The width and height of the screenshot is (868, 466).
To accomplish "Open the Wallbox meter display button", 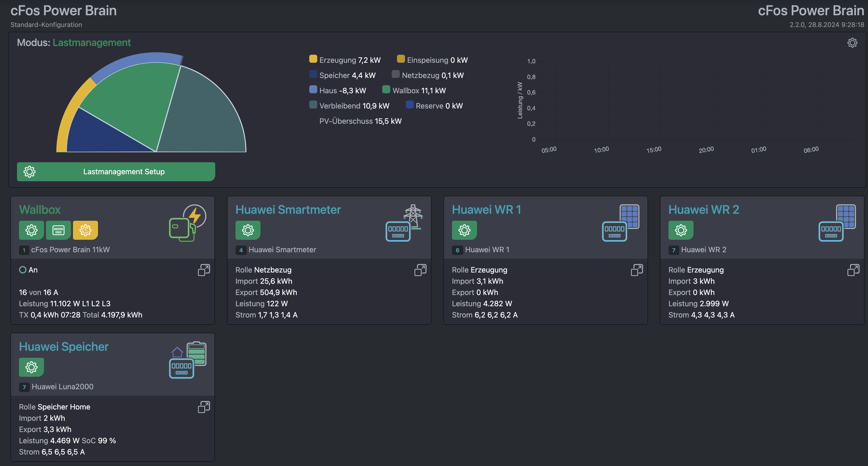I will 58,230.
